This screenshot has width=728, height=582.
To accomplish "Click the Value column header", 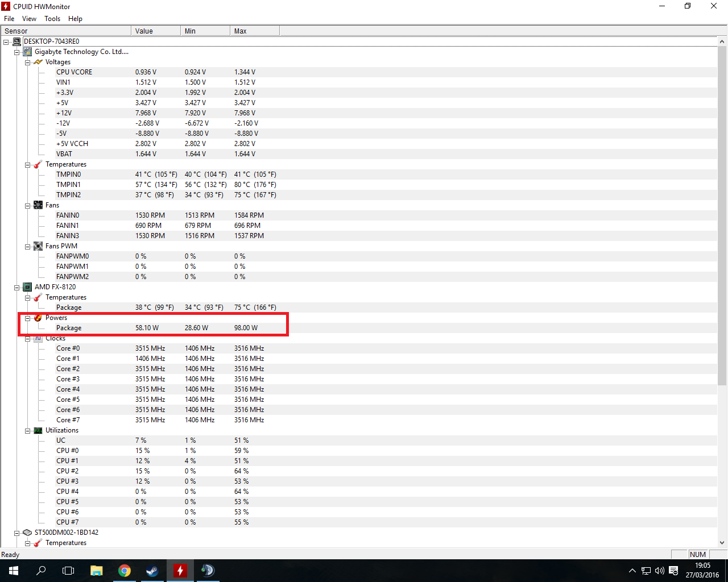I will [156, 31].
